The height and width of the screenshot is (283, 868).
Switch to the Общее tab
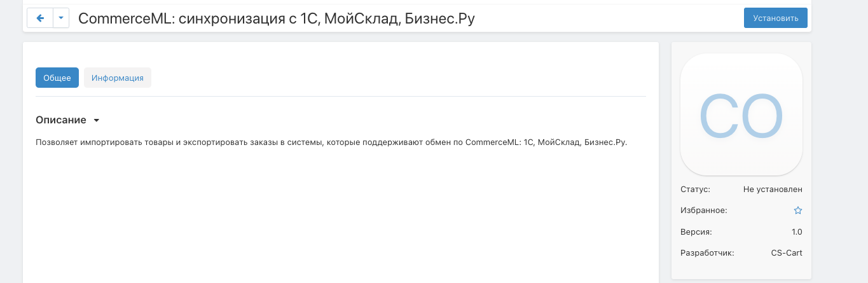point(57,78)
